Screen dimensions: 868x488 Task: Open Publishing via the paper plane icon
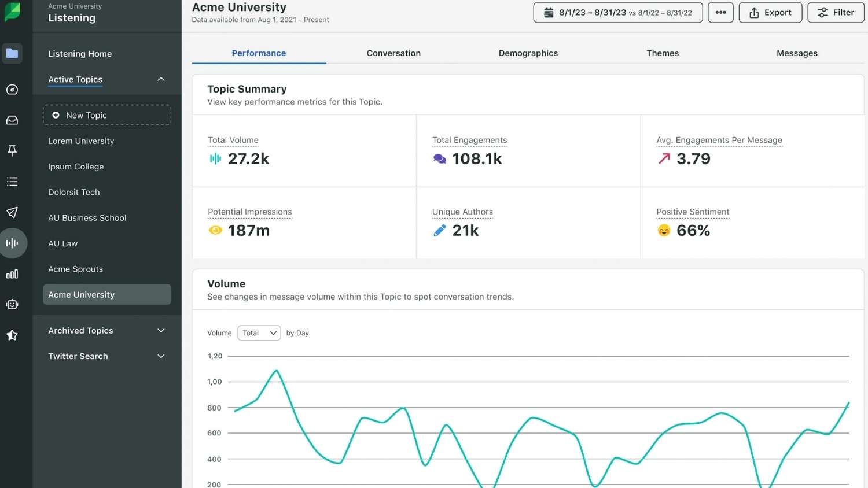click(x=12, y=212)
